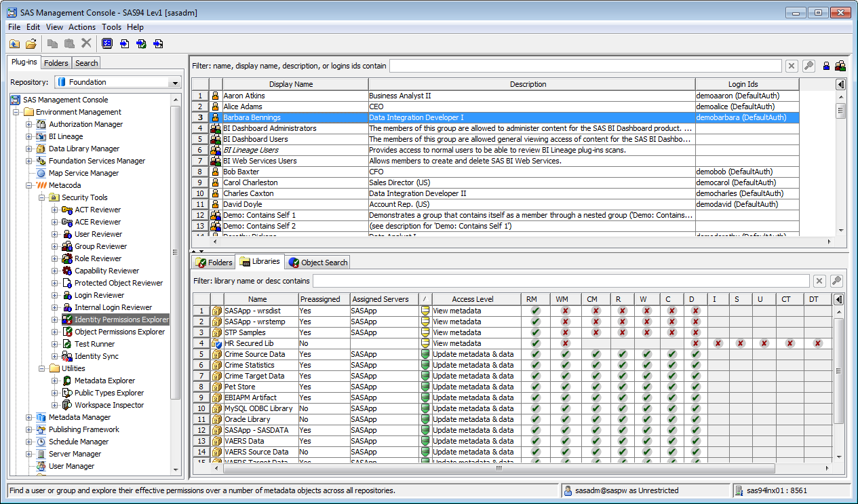Expand the Data Library Manager node

click(x=29, y=149)
